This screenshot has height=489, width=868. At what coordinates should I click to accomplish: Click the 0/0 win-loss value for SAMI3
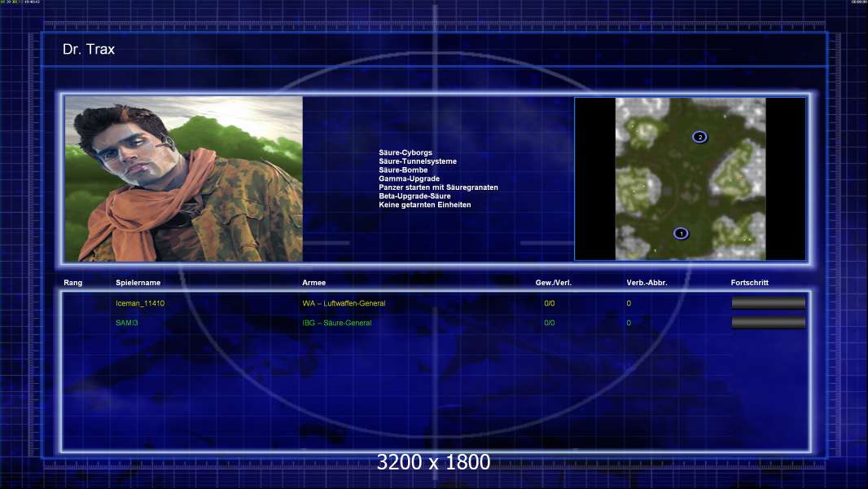tap(549, 323)
